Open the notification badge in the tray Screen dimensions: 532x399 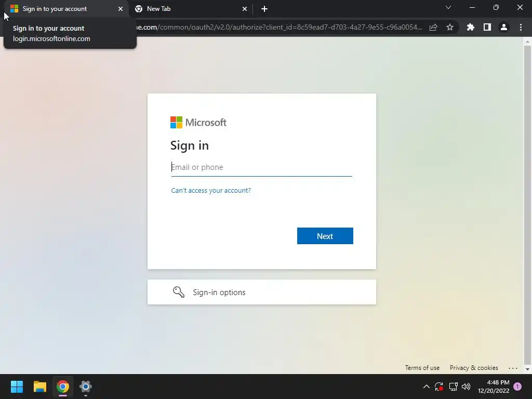coord(517,387)
